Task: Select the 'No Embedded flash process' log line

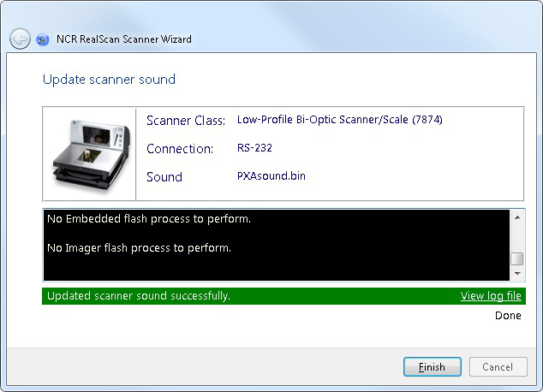Action: coord(149,219)
